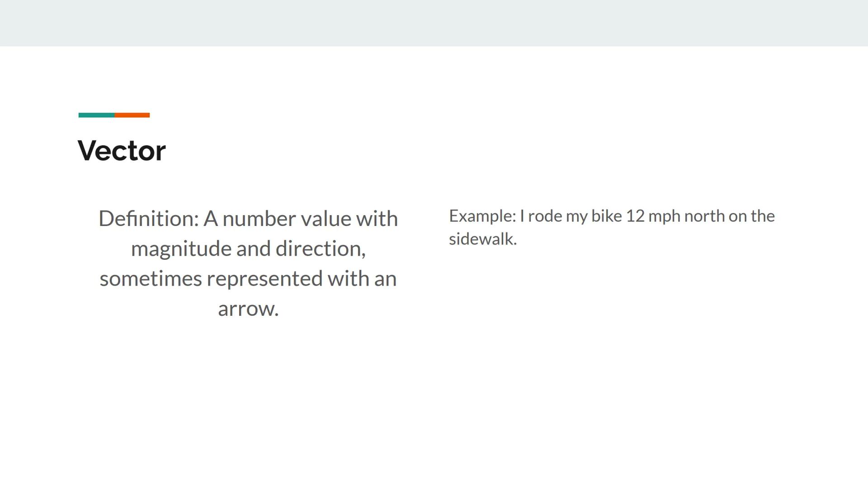The width and height of the screenshot is (868, 488).
Task: Select the orange accent bar above the title
Action: pos(132,115)
